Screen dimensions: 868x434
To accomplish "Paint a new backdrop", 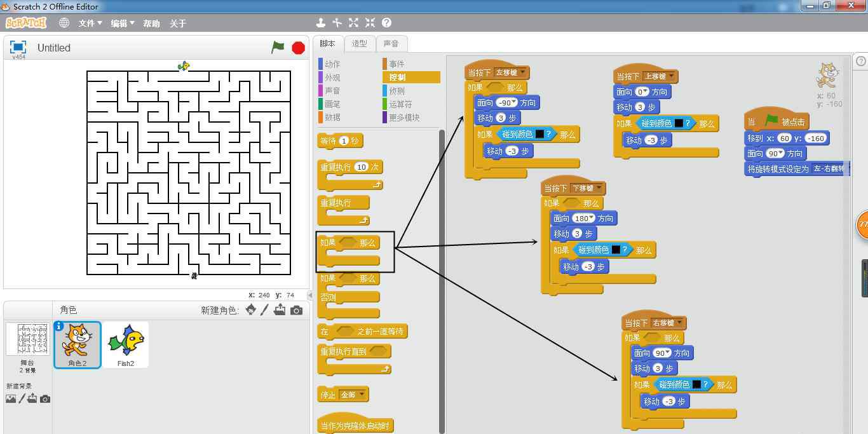I will pyautogui.click(x=22, y=398).
